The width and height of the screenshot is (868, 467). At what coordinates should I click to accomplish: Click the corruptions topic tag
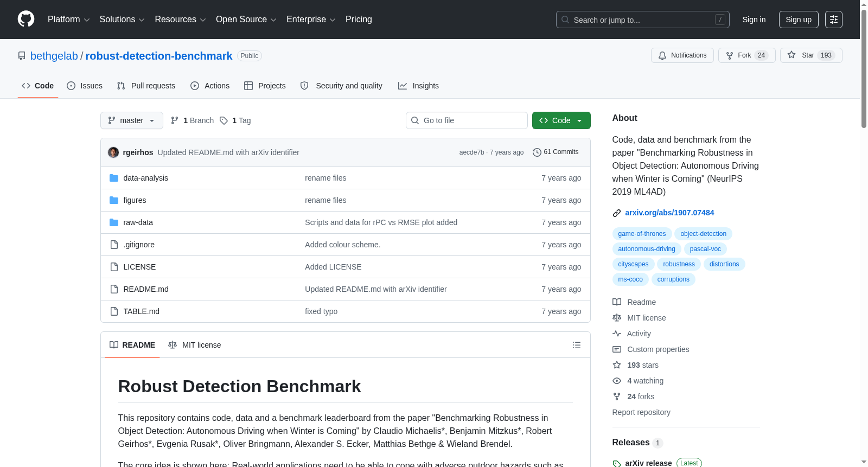tap(673, 279)
